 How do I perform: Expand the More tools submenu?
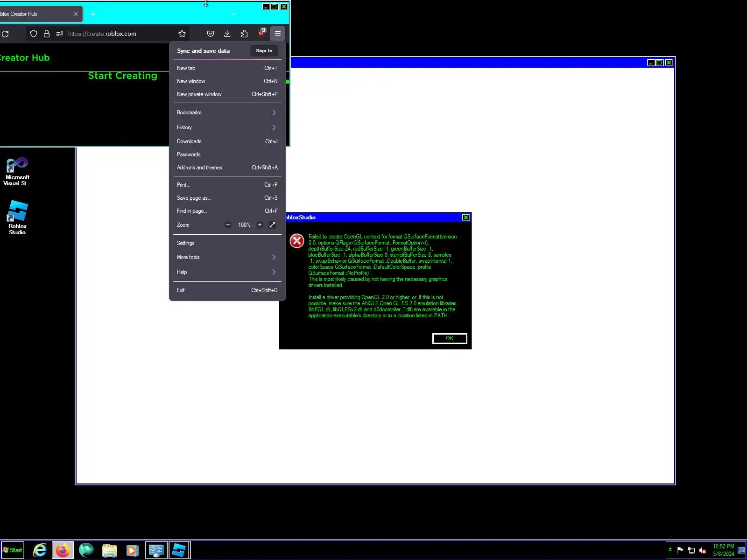[x=227, y=257]
